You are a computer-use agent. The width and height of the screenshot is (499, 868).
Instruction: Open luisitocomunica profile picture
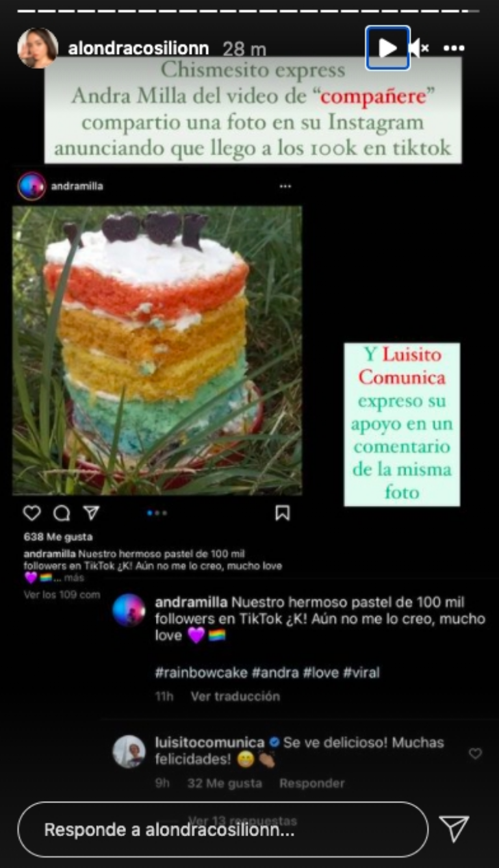coord(129,752)
